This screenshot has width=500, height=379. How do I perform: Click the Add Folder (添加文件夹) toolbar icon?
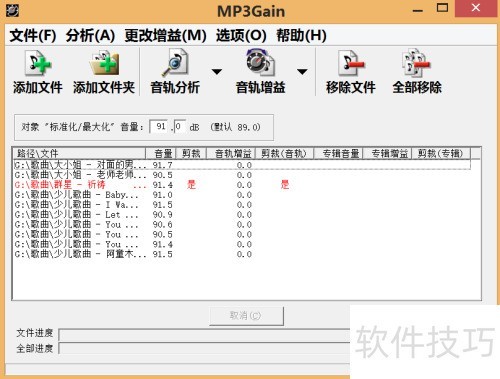point(104,63)
